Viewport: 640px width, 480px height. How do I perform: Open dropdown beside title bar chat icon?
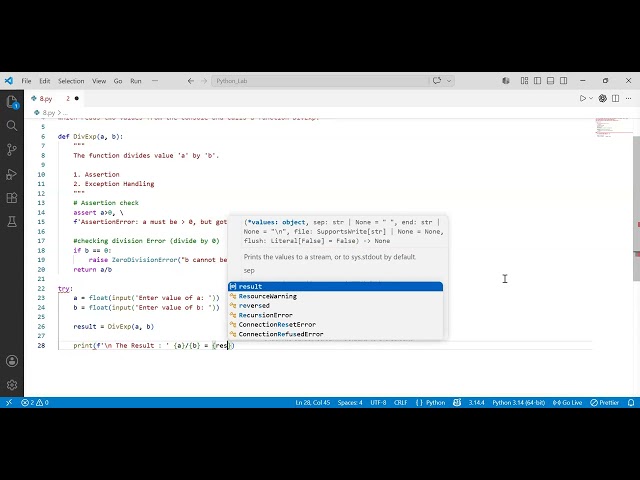[449, 81]
